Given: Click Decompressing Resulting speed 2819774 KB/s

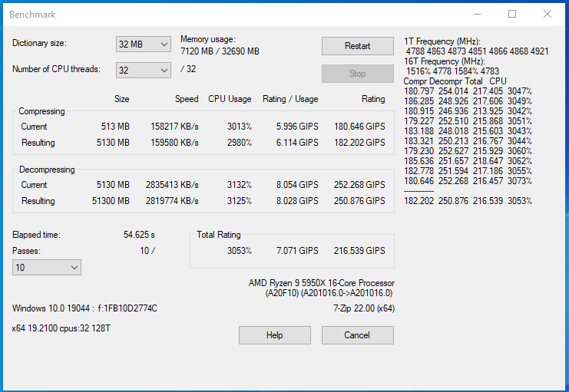Looking at the screenshot, I should click(172, 201).
